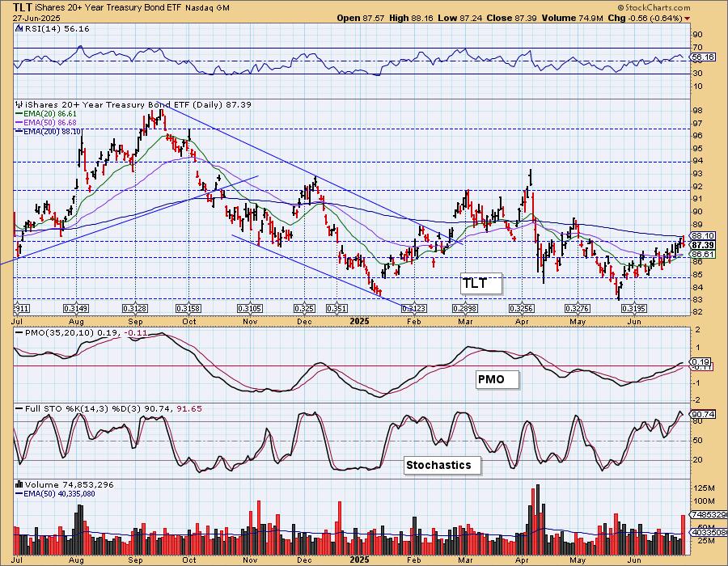Click the 'Low 87.24' value in the header
The image size is (728, 566).
[x=459, y=18]
